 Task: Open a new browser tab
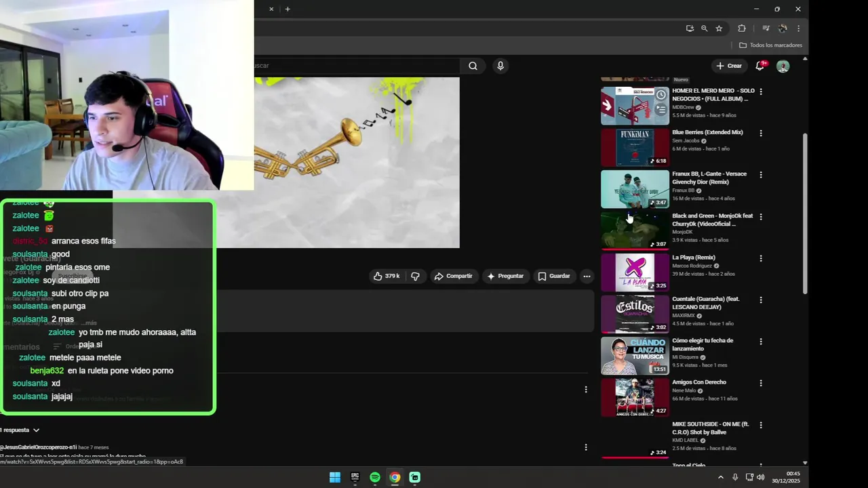288,9
